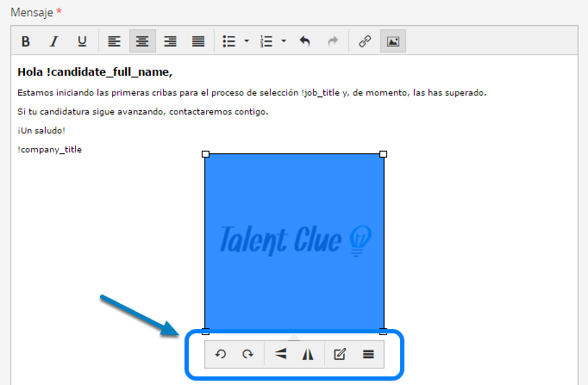This screenshot has width=588, height=385.
Task: Open numbered list style dropdown arrow
Action: tap(284, 41)
